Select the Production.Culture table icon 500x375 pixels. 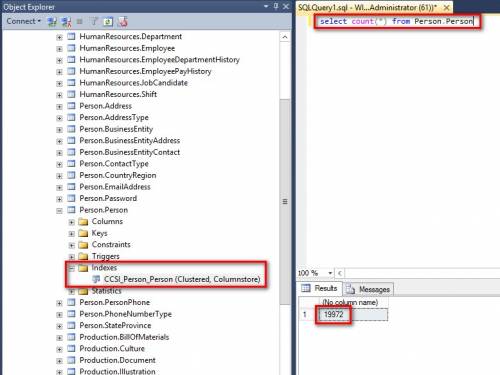pyautogui.click(x=71, y=348)
